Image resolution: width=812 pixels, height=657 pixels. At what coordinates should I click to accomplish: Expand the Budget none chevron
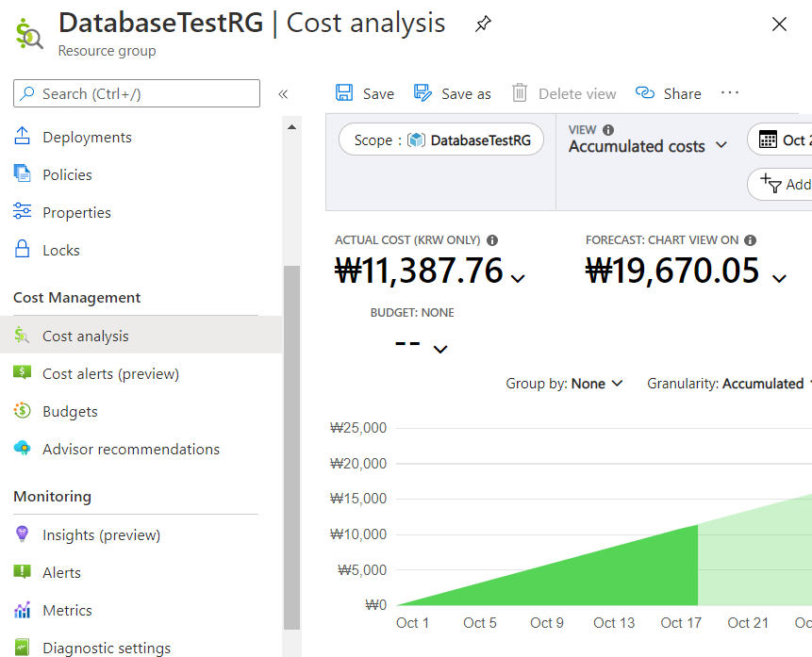440,350
